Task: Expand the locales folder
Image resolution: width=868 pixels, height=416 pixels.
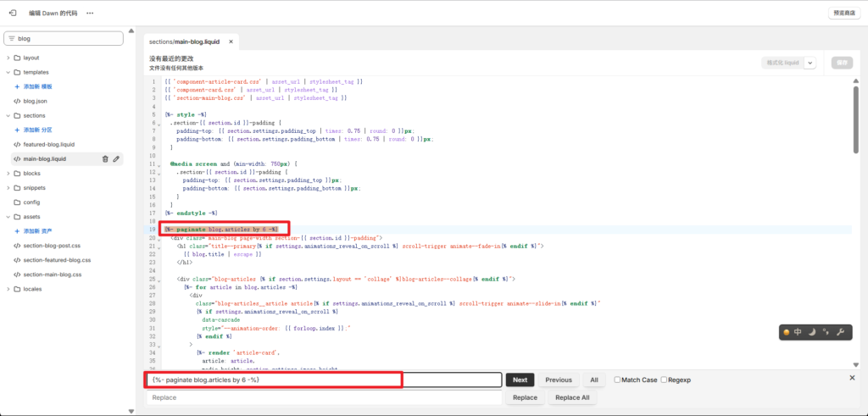Action: click(x=8, y=289)
